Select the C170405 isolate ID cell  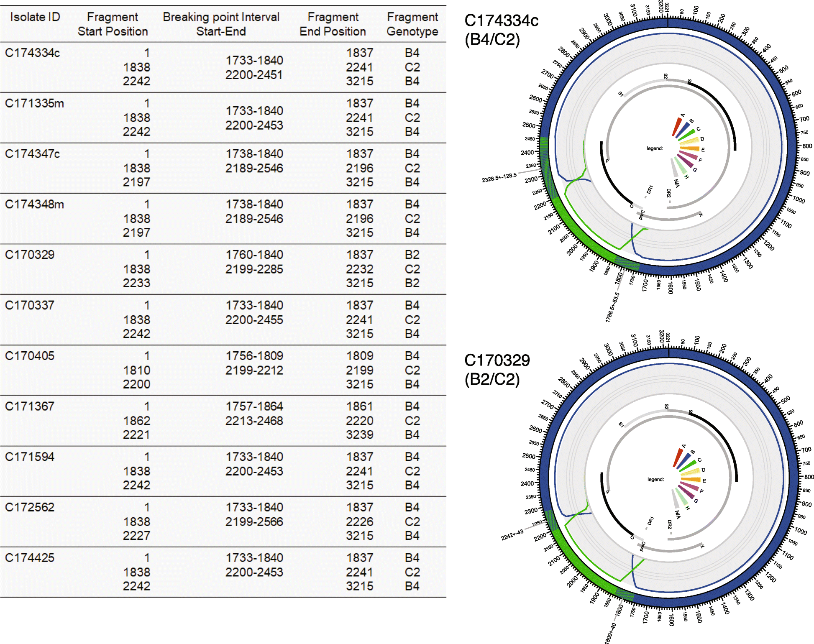(x=30, y=356)
